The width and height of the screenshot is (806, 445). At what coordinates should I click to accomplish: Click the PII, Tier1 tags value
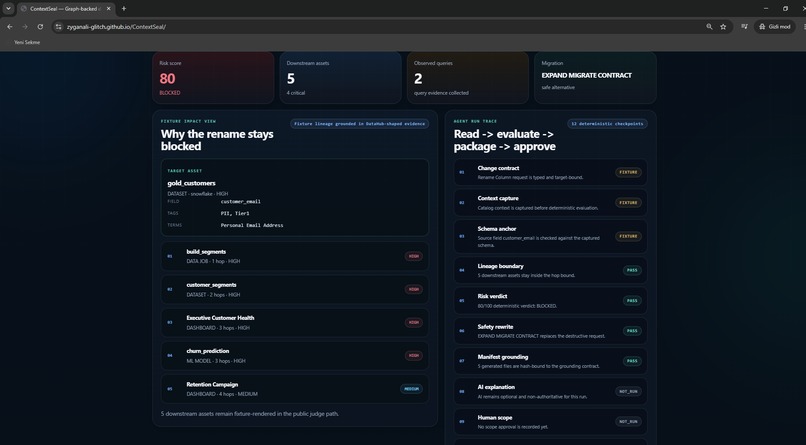point(235,213)
